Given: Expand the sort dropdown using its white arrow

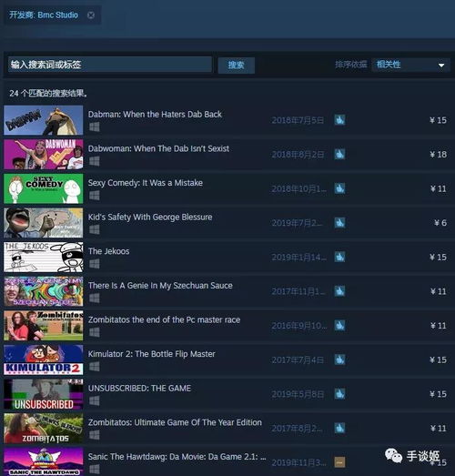Looking at the screenshot, I should pyautogui.click(x=441, y=65).
